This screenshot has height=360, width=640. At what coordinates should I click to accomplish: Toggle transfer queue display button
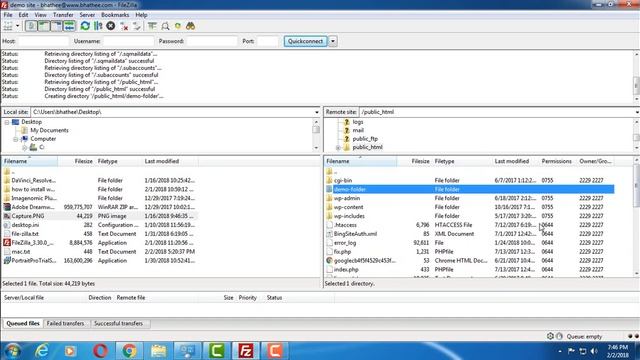(x=69, y=26)
